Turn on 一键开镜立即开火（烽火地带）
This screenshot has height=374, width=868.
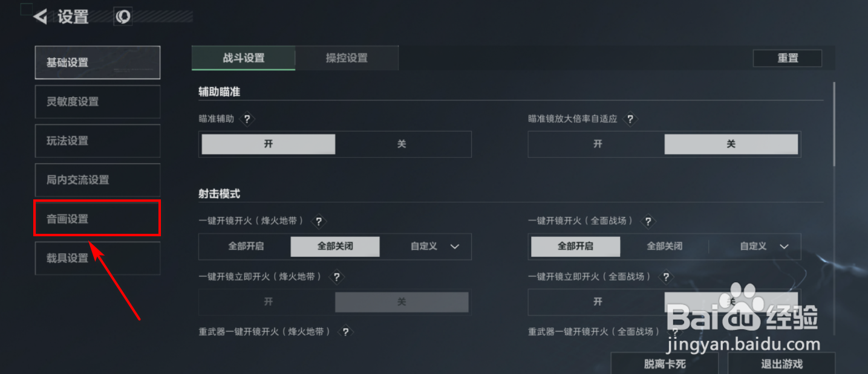(267, 302)
